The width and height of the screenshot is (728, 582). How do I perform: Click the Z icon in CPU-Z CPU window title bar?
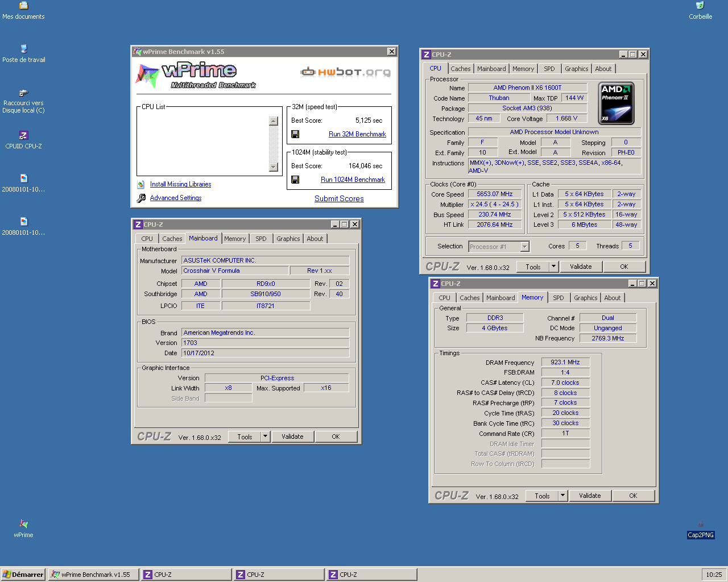coord(426,55)
